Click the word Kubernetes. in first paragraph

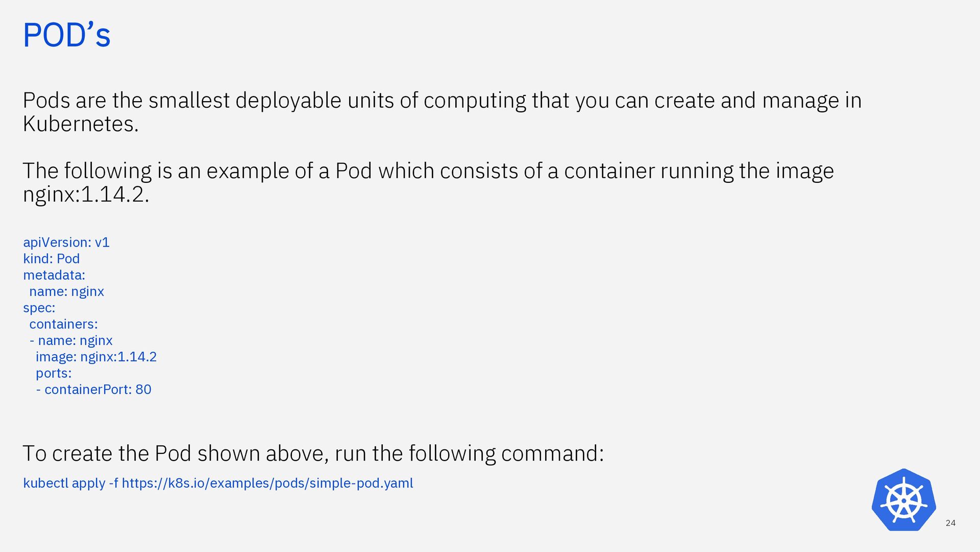coord(81,124)
